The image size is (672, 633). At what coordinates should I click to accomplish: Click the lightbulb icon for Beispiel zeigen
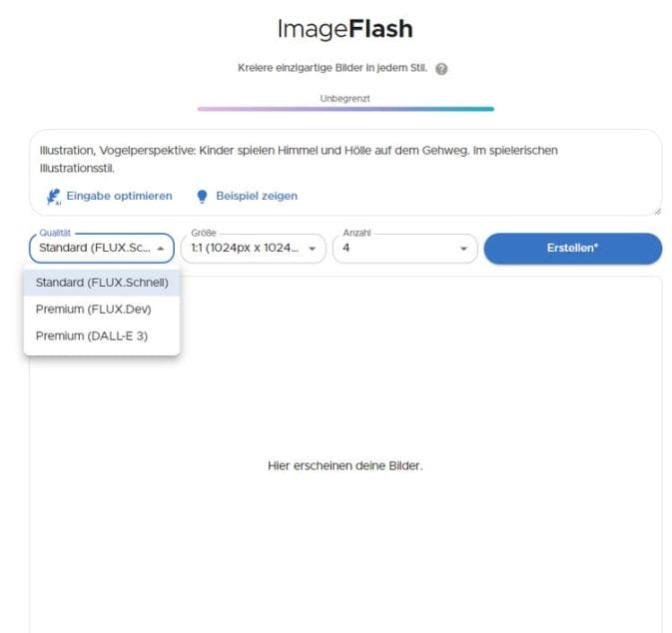tap(203, 197)
